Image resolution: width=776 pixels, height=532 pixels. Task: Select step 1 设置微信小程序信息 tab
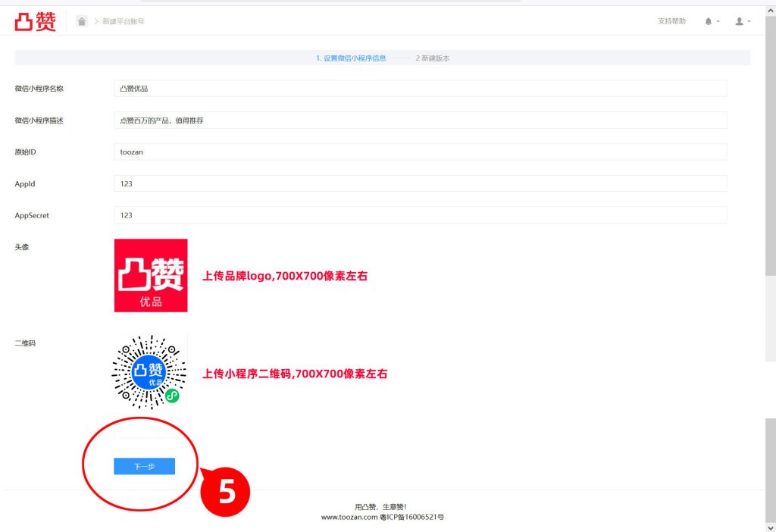click(x=351, y=58)
